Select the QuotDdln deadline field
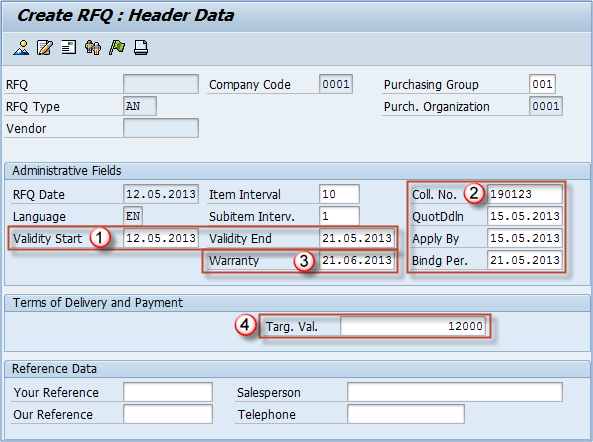Image resolution: width=593 pixels, height=442 pixels. click(525, 216)
